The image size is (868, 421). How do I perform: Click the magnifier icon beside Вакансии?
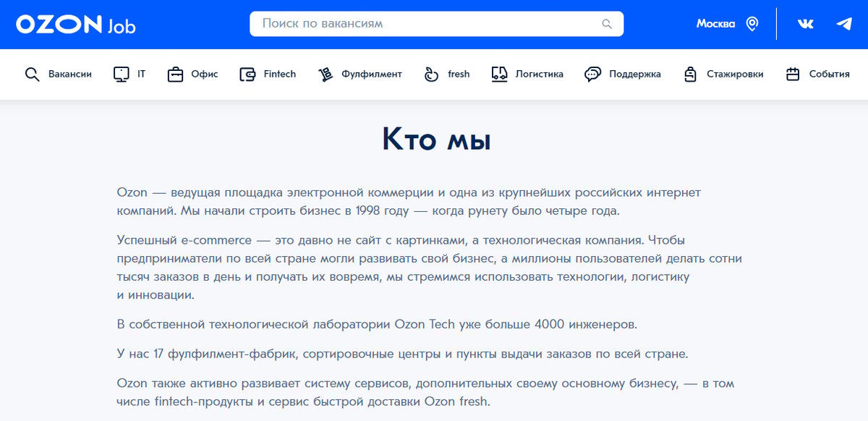tap(32, 74)
